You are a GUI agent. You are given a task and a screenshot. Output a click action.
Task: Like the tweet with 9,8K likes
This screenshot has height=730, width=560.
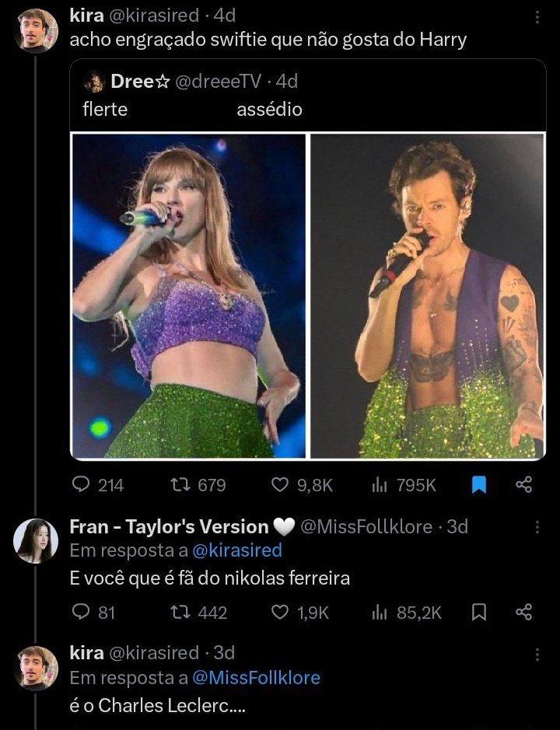tap(279, 485)
